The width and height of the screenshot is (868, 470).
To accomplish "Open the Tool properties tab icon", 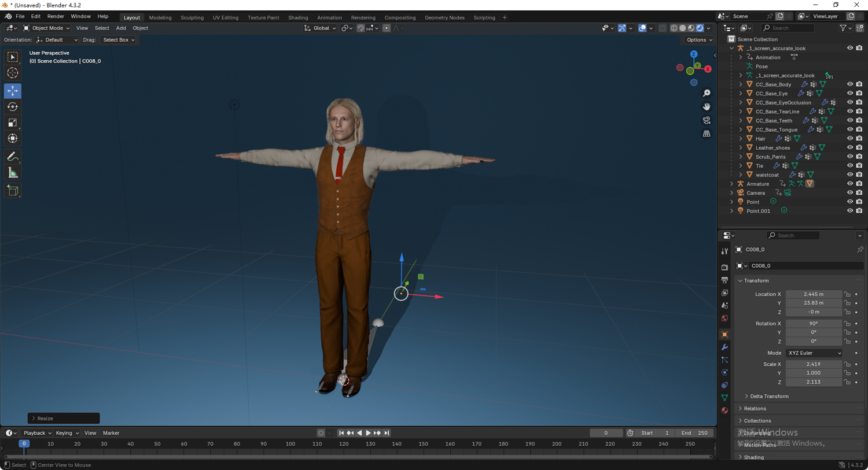I will [x=724, y=251].
